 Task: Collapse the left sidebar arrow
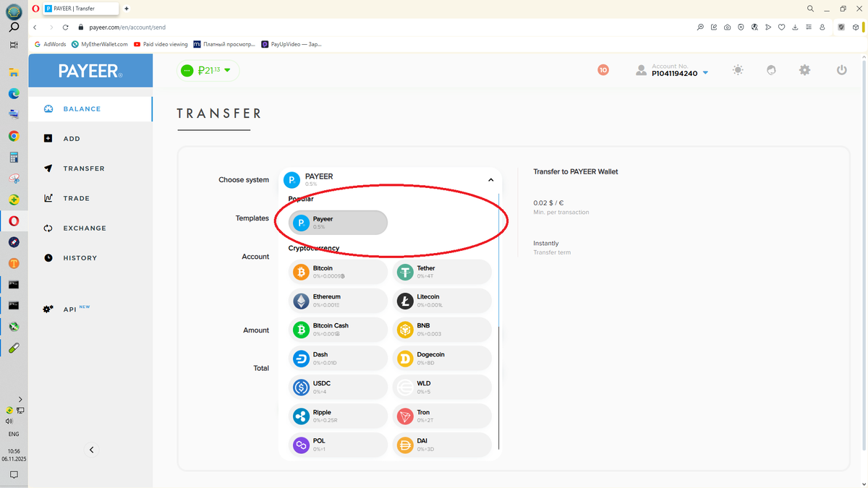[x=91, y=450]
